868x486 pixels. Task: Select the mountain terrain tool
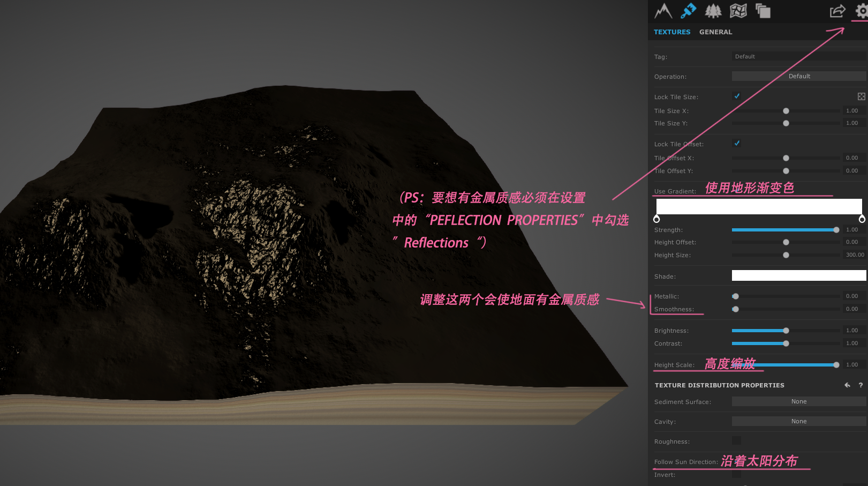coord(663,11)
